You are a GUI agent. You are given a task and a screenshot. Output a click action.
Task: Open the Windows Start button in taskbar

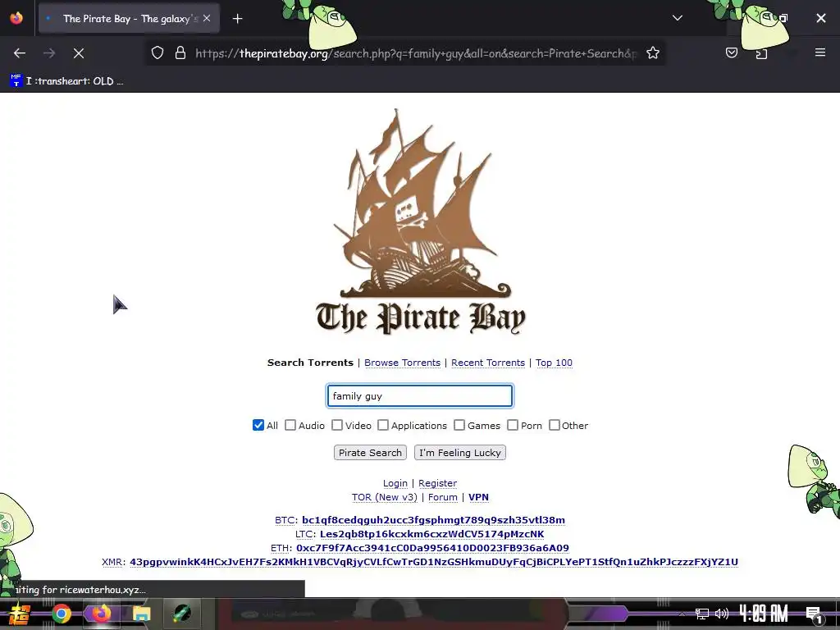tap(19, 614)
